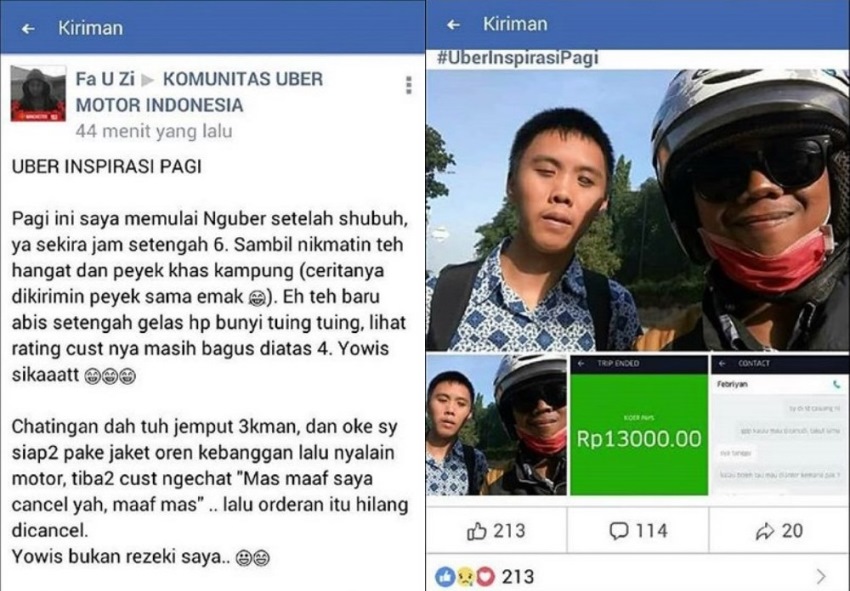Open KOMUNITAS UBER MOTOR INDONESIA group link
This screenshot has height=591, width=850.
point(199,92)
